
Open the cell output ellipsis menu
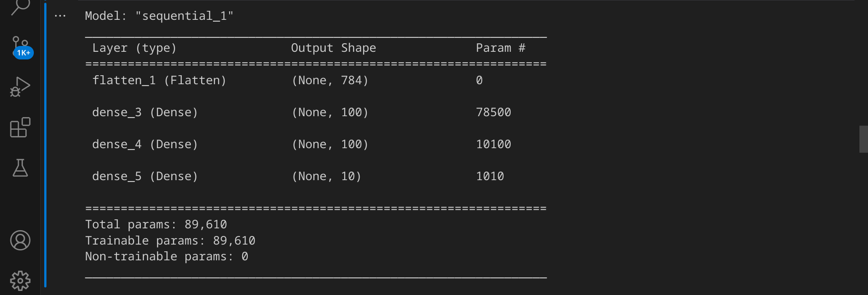60,16
